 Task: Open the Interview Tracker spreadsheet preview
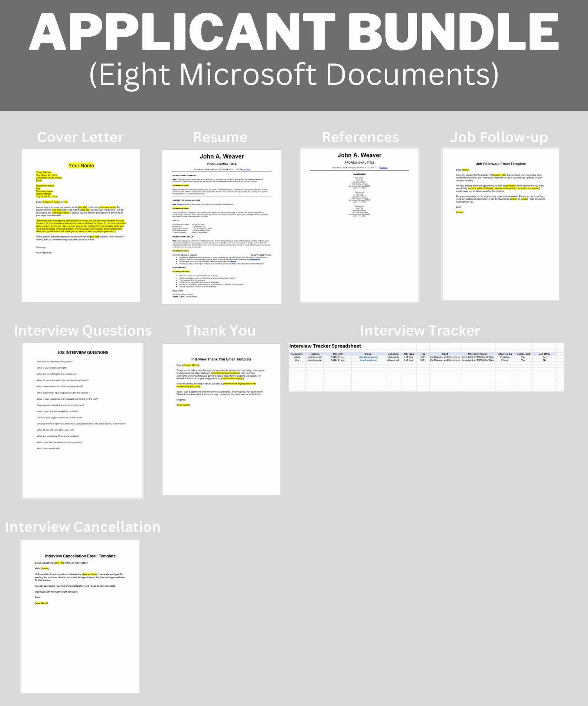426,367
